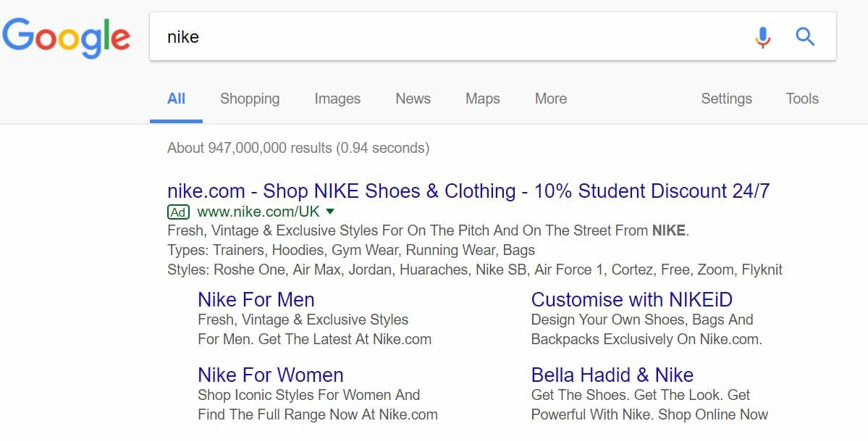Switch to the Shopping tab

pyautogui.click(x=250, y=99)
